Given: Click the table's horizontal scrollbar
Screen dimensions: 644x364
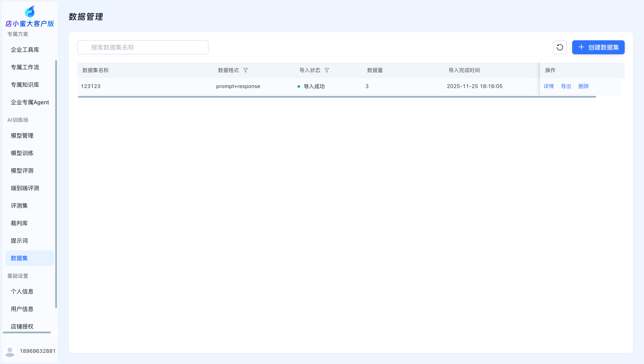Looking at the screenshot, I should point(336,97).
